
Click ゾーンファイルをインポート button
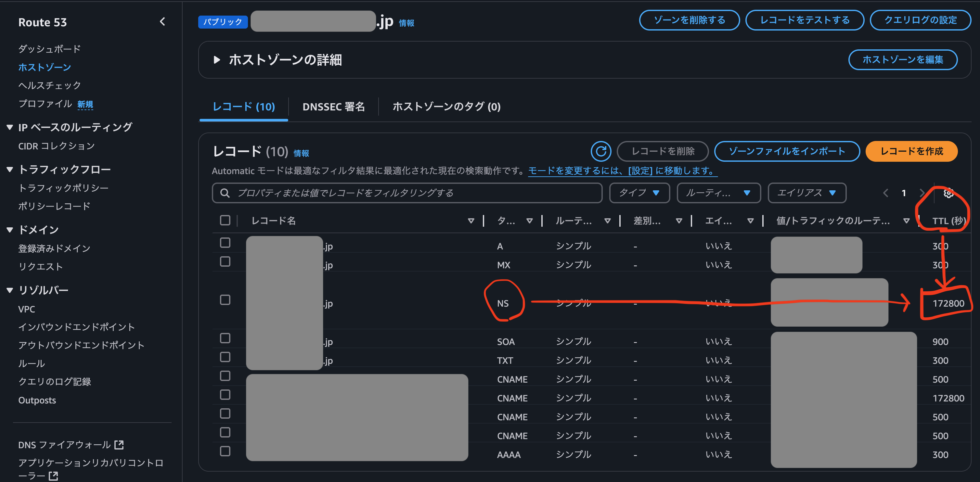point(786,151)
